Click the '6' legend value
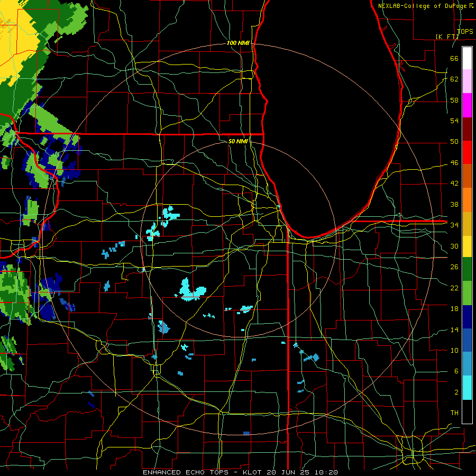The width and height of the screenshot is (476, 476). click(x=456, y=371)
